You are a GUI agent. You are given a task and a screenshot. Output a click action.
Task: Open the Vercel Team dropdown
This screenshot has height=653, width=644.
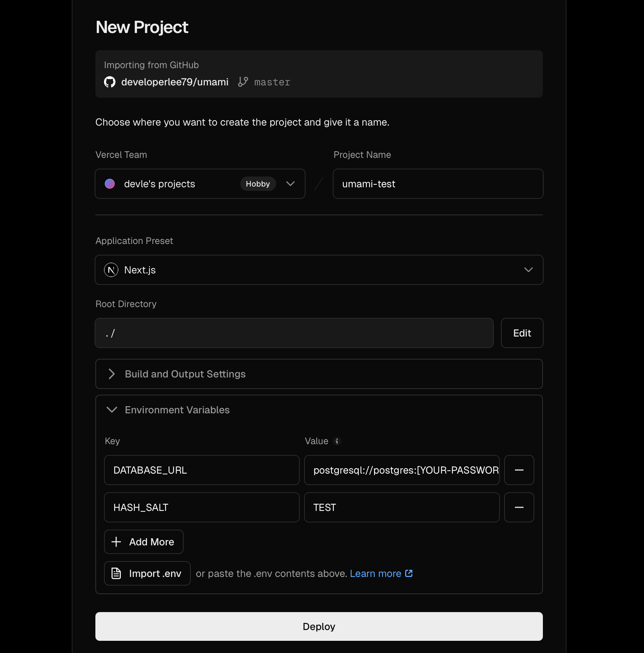tap(290, 184)
